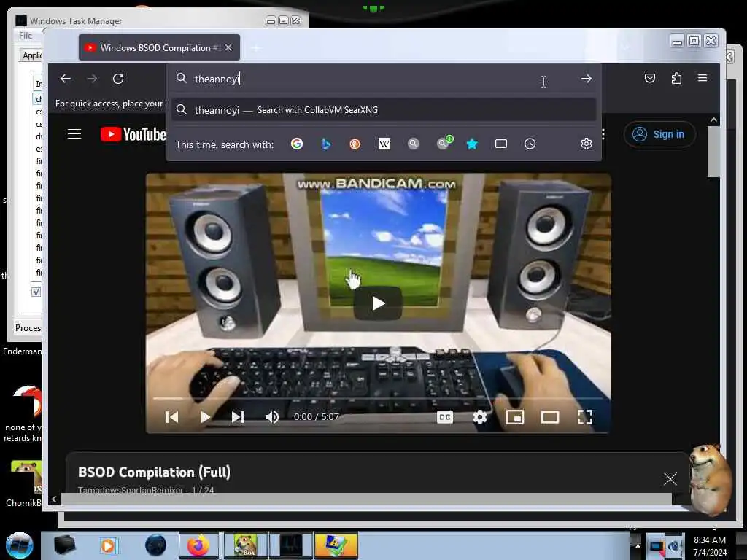
Task: Click the YouTube logo
Action: coord(133,134)
